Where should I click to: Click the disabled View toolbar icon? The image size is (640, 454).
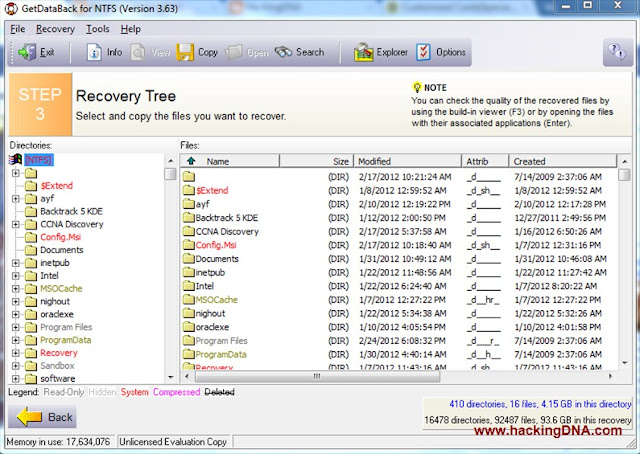[138, 52]
